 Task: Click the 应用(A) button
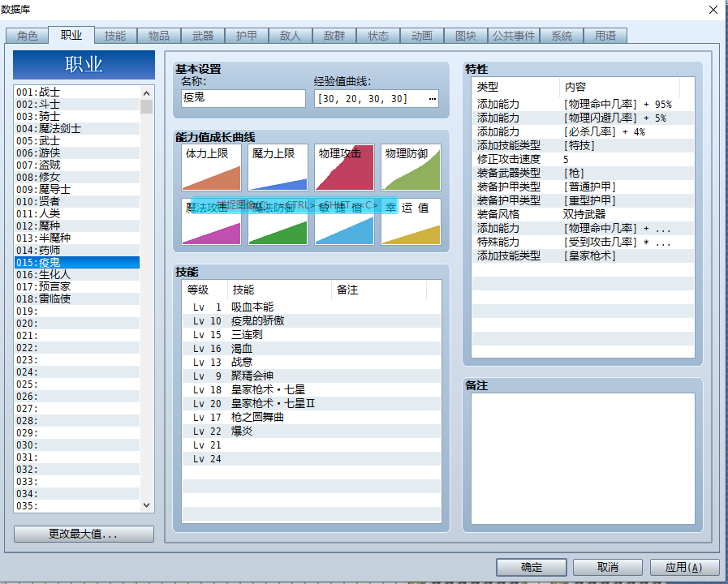[684, 567]
